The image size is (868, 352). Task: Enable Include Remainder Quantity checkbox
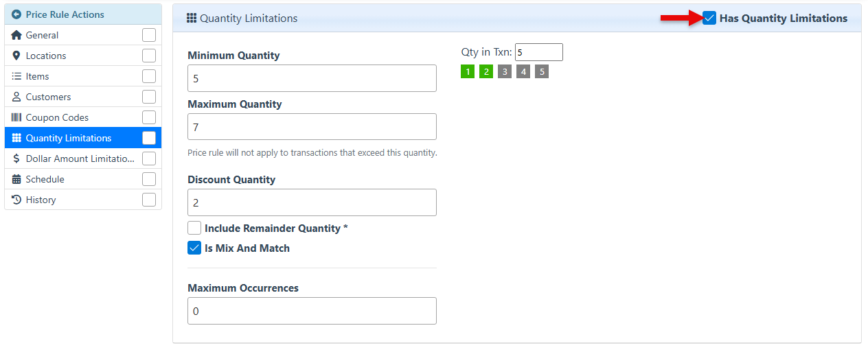194,228
